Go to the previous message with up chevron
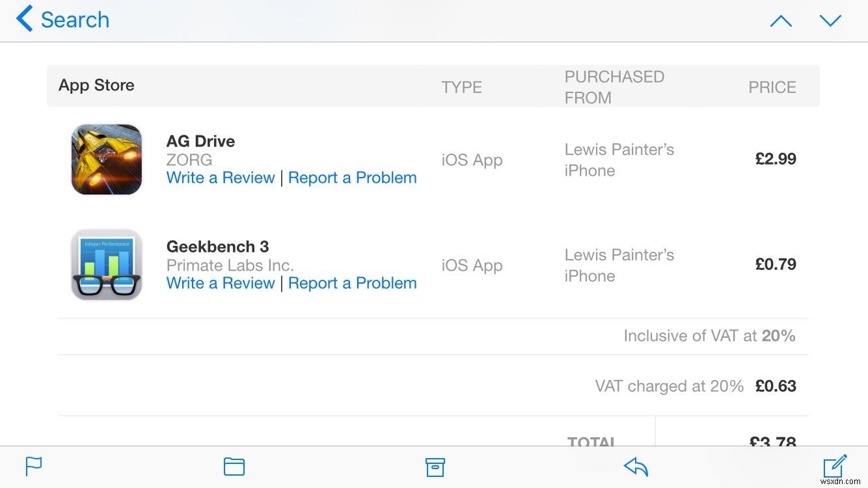This screenshot has width=868, height=488. (x=781, y=20)
